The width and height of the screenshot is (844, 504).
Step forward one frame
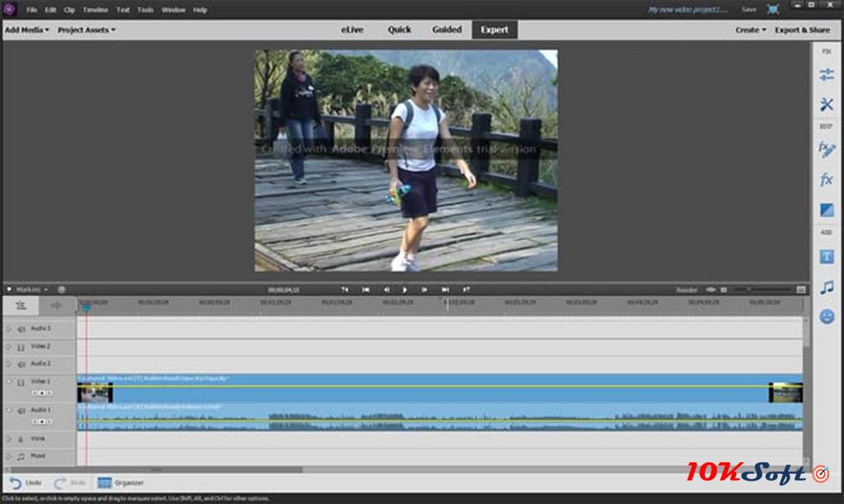[x=424, y=289]
